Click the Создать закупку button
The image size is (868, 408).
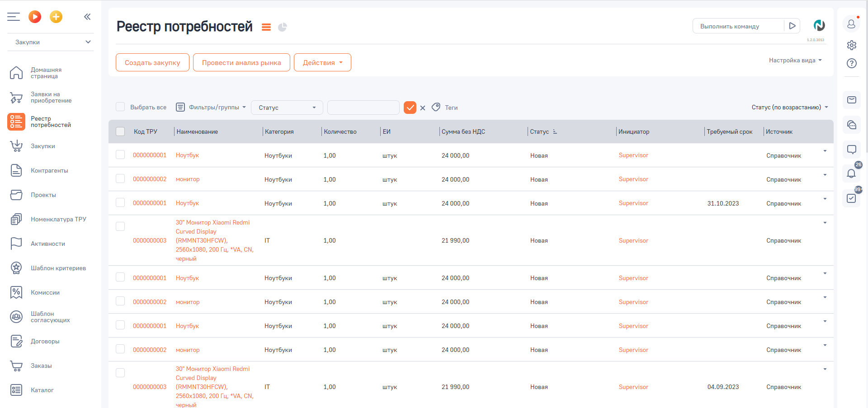[x=152, y=63]
